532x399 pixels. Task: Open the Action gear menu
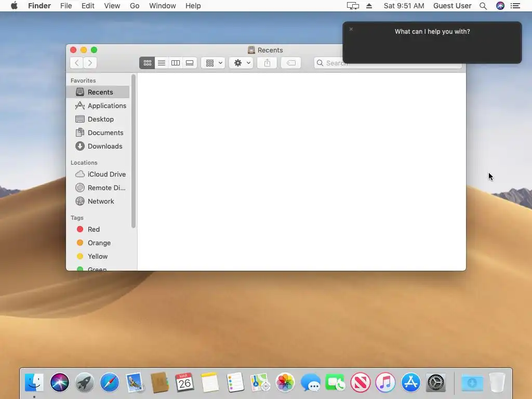pos(241,63)
